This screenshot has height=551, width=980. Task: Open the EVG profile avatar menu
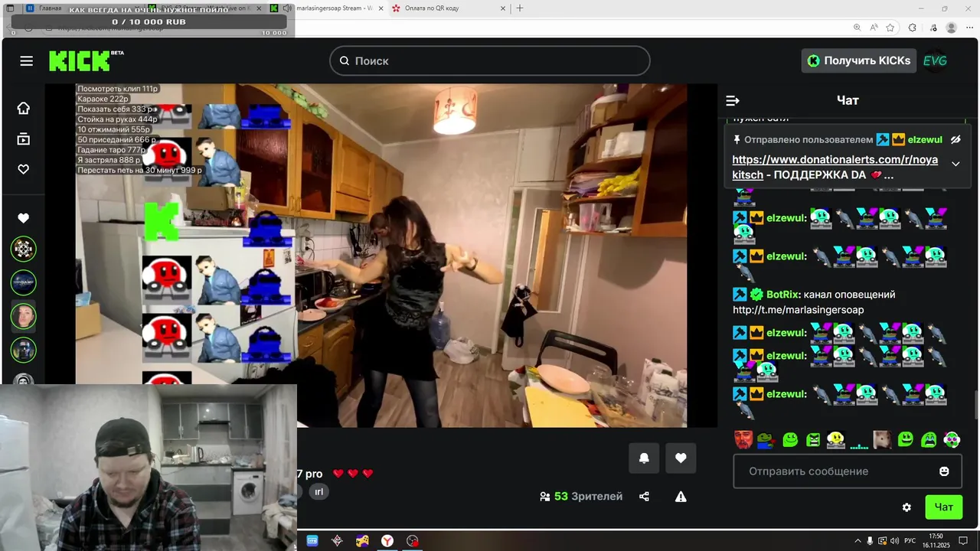pos(935,60)
